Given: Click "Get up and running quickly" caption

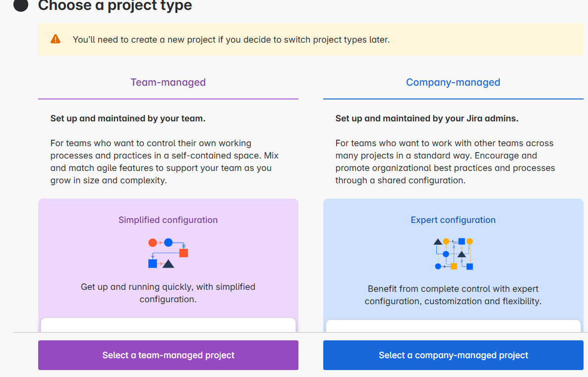Looking at the screenshot, I should 168,293.
